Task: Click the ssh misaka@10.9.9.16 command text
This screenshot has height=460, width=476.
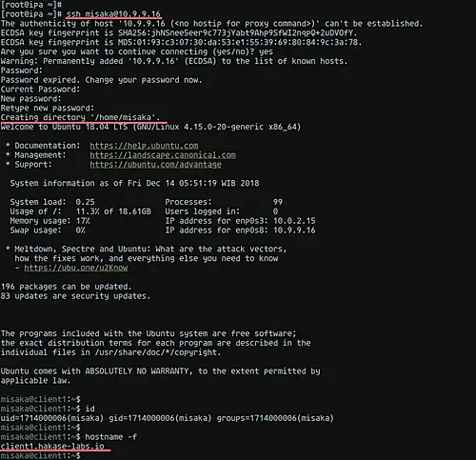Action: click(113, 14)
